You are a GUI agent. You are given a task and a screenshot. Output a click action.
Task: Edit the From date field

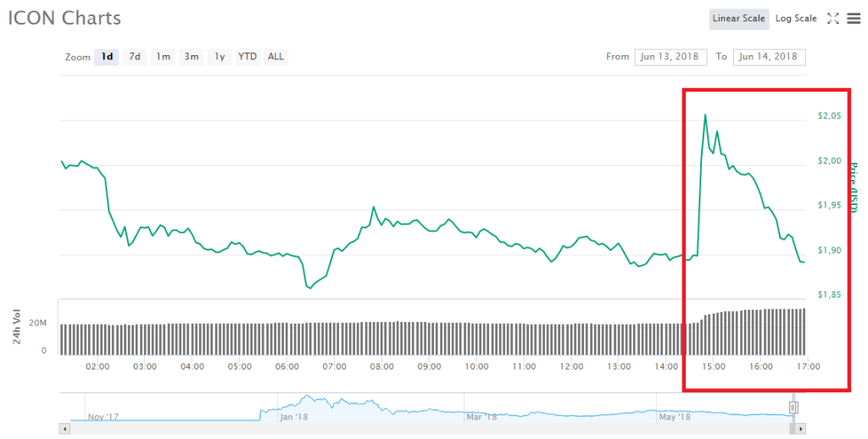click(x=670, y=57)
